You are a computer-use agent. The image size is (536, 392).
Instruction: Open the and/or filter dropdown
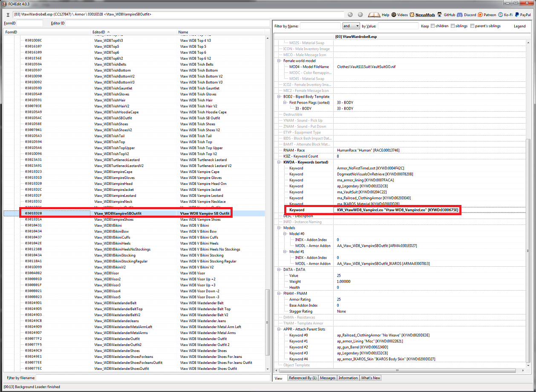click(x=351, y=26)
